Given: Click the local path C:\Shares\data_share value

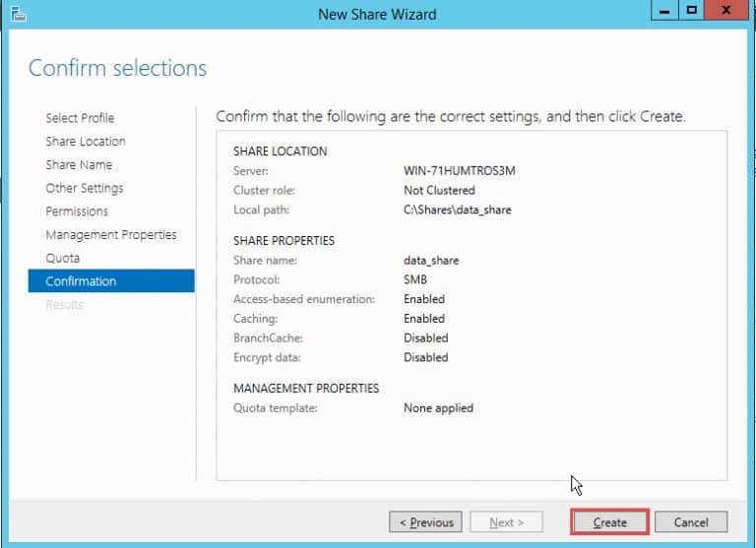Looking at the screenshot, I should [x=458, y=210].
